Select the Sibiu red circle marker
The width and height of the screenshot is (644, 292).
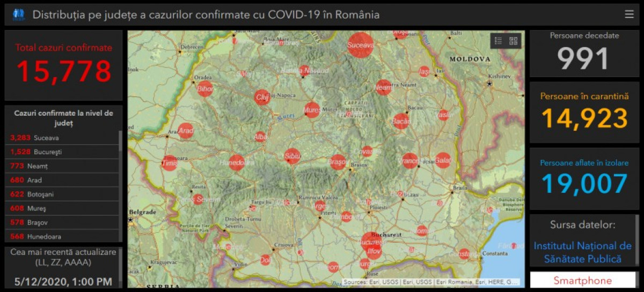(x=292, y=156)
